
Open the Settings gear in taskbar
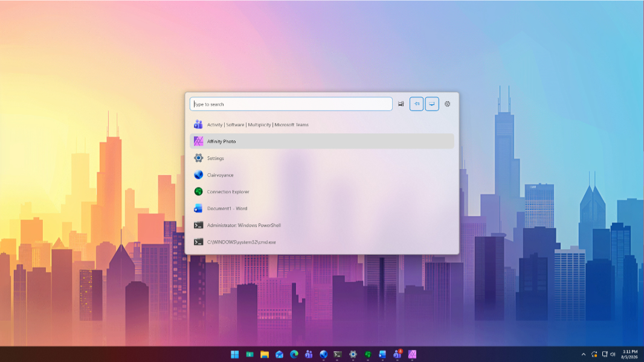[353, 354]
